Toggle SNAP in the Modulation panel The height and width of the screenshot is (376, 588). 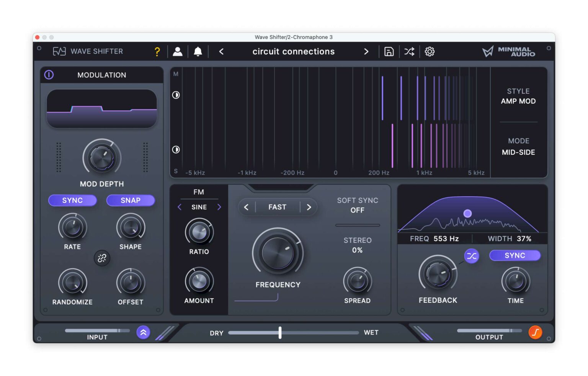130,200
